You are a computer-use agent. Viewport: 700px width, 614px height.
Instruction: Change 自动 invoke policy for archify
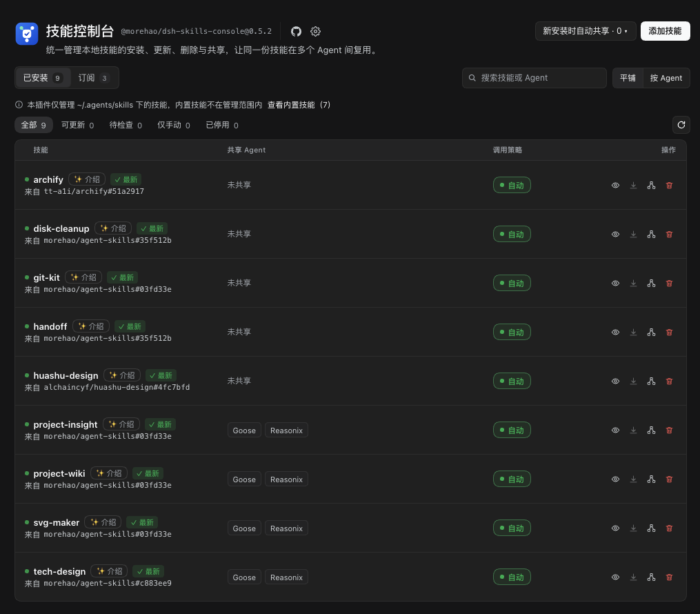tap(512, 186)
